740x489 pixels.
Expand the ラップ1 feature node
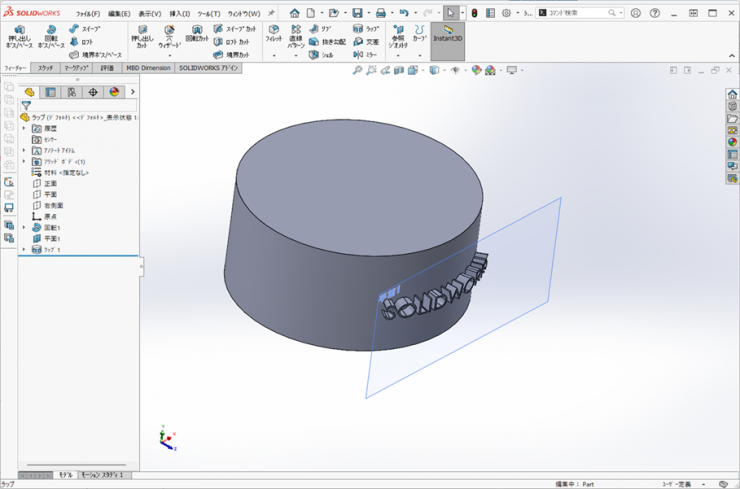24,250
